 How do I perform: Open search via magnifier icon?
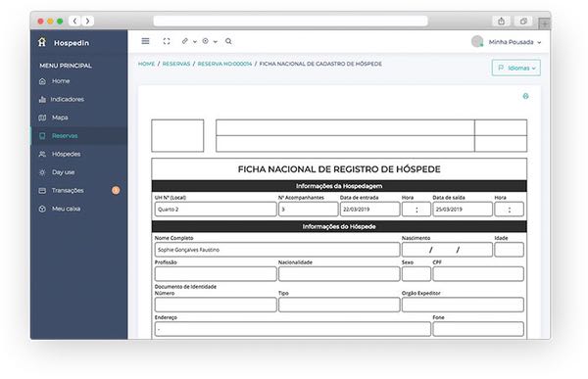tap(228, 41)
